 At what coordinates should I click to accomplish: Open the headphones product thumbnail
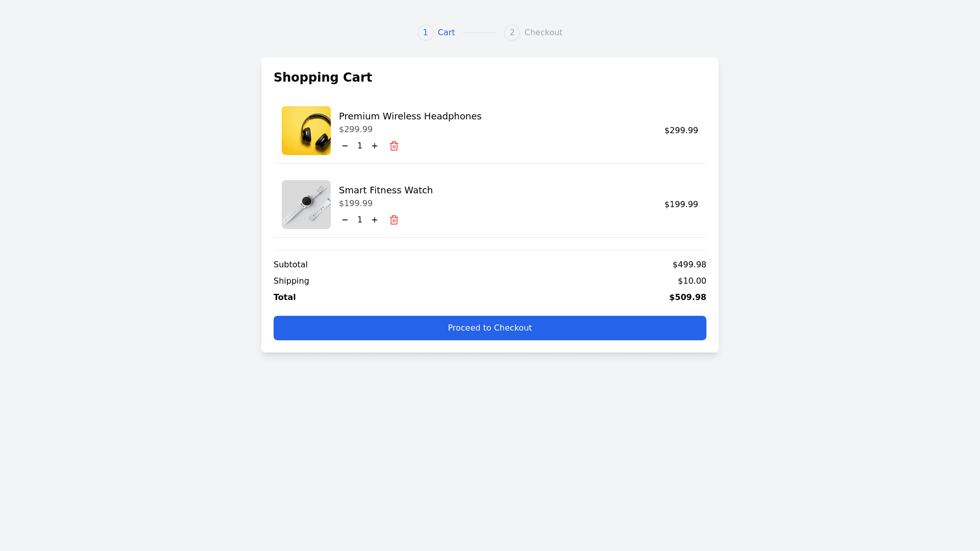point(306,131)
